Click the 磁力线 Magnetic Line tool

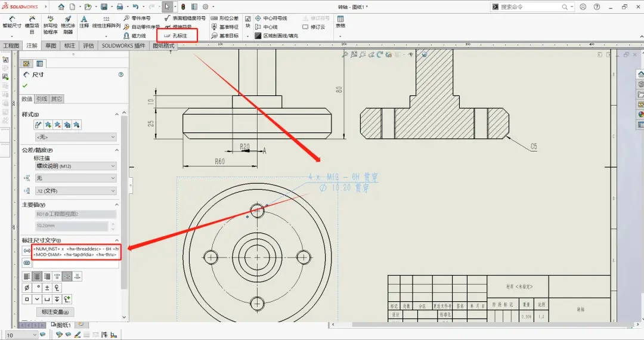tap(135, 36)
